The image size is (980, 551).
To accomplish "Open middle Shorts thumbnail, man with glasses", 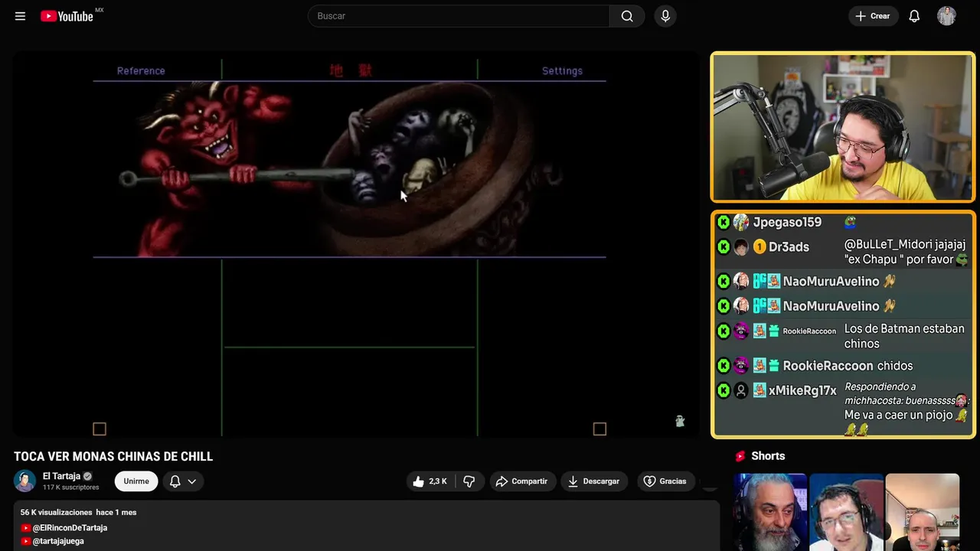I will [846, 512].
